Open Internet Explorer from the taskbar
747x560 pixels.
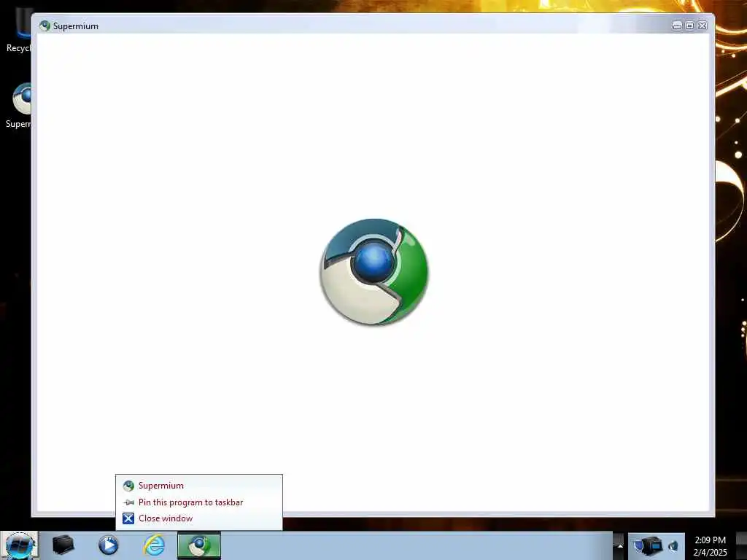(x=154, y=545)
